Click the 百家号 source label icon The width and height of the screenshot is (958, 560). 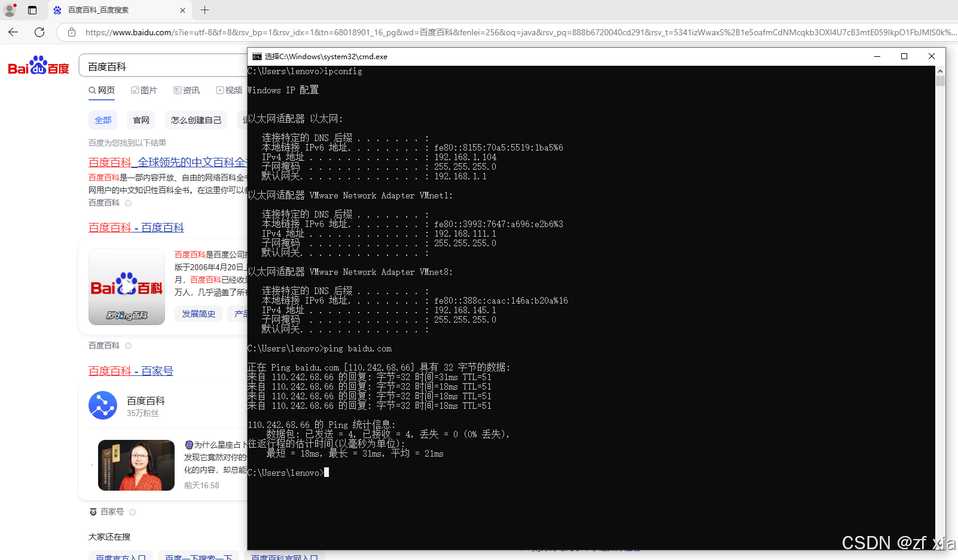pyautogui.click(x=93, y=512)
